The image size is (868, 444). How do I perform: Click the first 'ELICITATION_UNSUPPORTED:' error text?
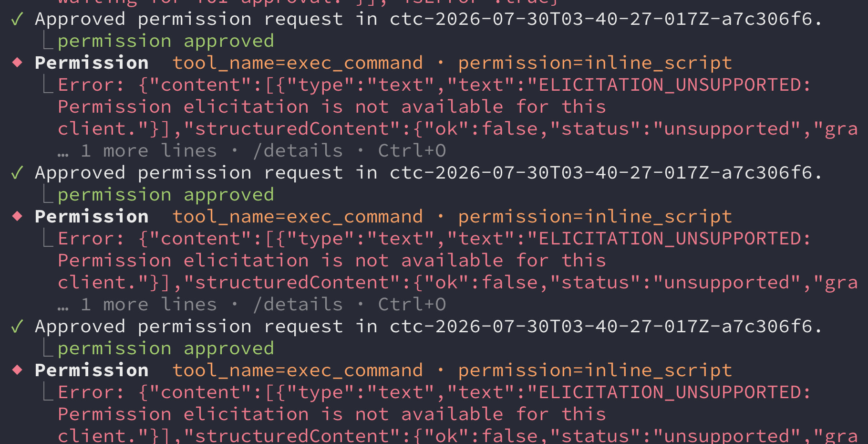pos(674,85)
